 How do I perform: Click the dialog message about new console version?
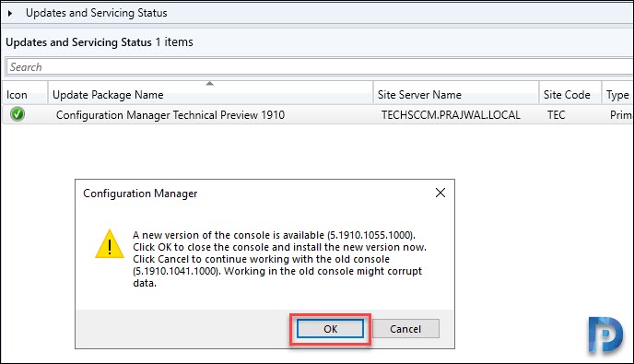click(x=279, y=259)
